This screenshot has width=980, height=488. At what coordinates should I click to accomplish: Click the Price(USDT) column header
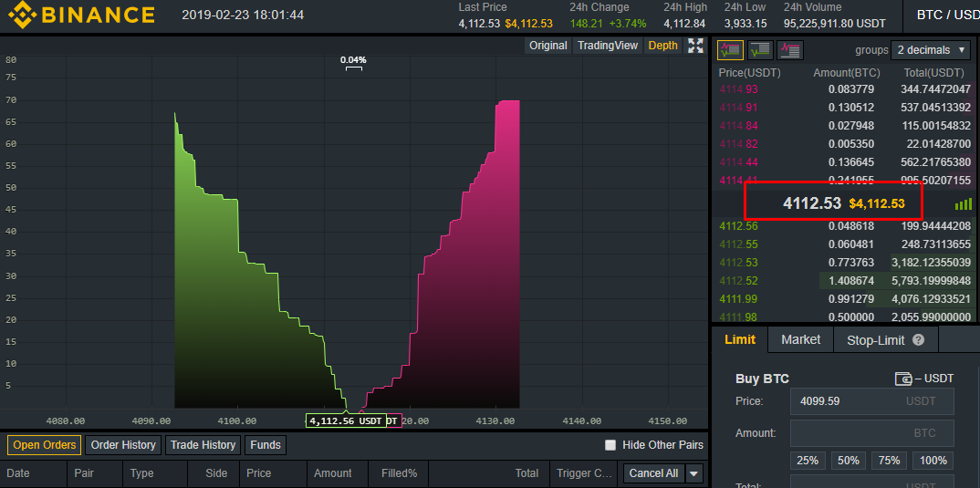pyautogui.click(x=750, y=73)
